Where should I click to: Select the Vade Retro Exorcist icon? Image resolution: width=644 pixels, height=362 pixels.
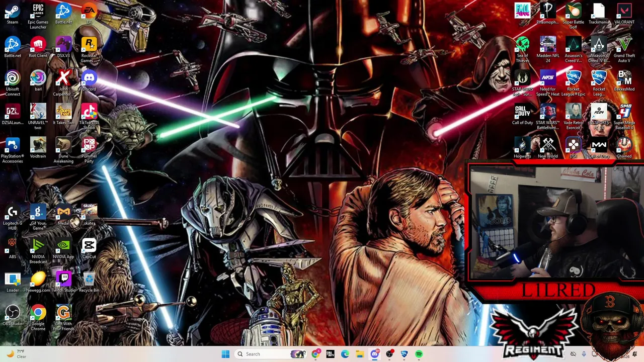pyautogui.click(x=573, y=117)
